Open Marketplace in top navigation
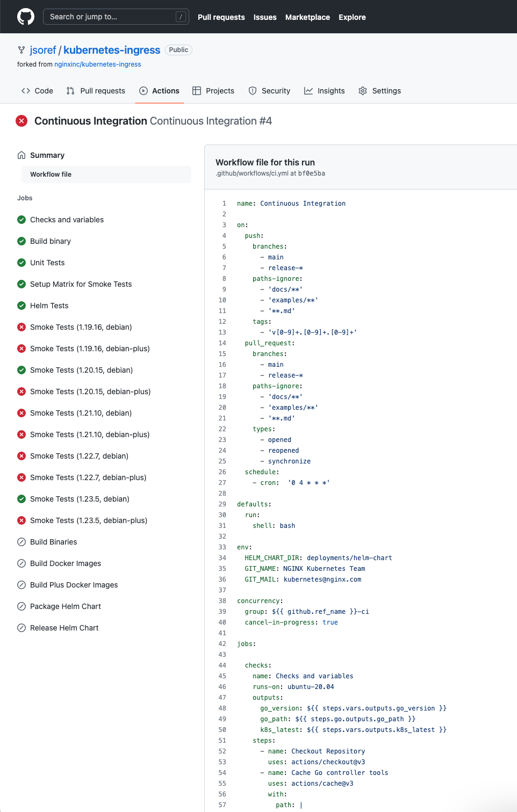 (307, 17)
